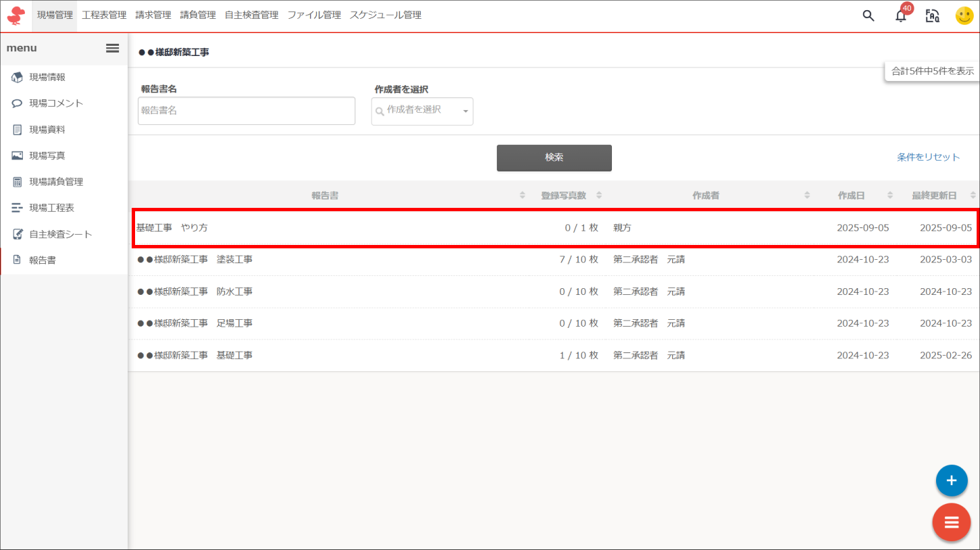The width and height of the screenshot is (980, 550).
Task: Collapse sidebar using the hamburger menu icon
Action: 113,48
